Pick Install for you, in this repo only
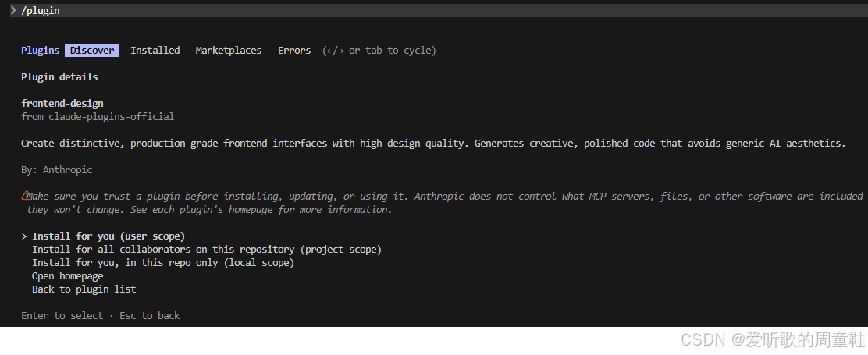This screenshot has width=868, height=355. click(163, 263)
